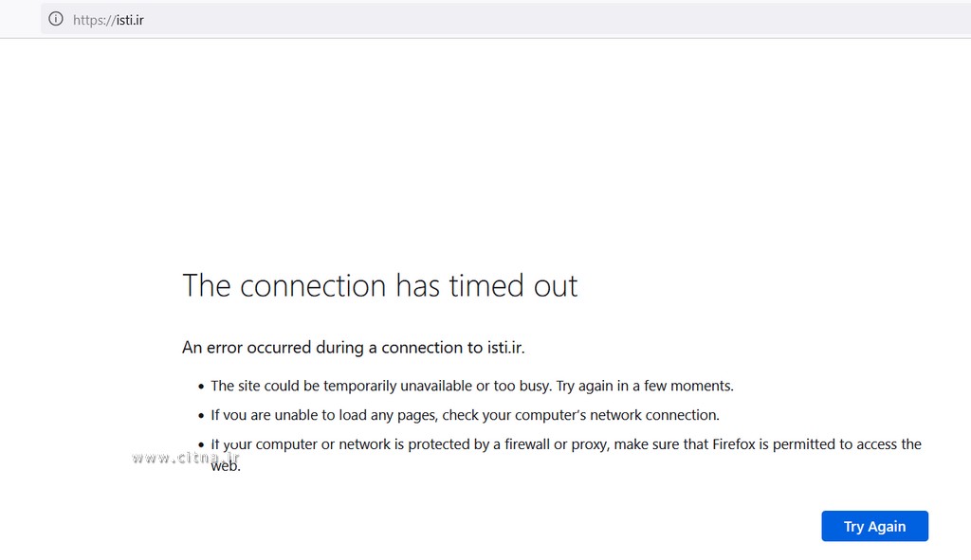Viewport: 971px width, 560px height.
Task: Click the "The connection has timed out" heading
Action: (x=379, y=286)
